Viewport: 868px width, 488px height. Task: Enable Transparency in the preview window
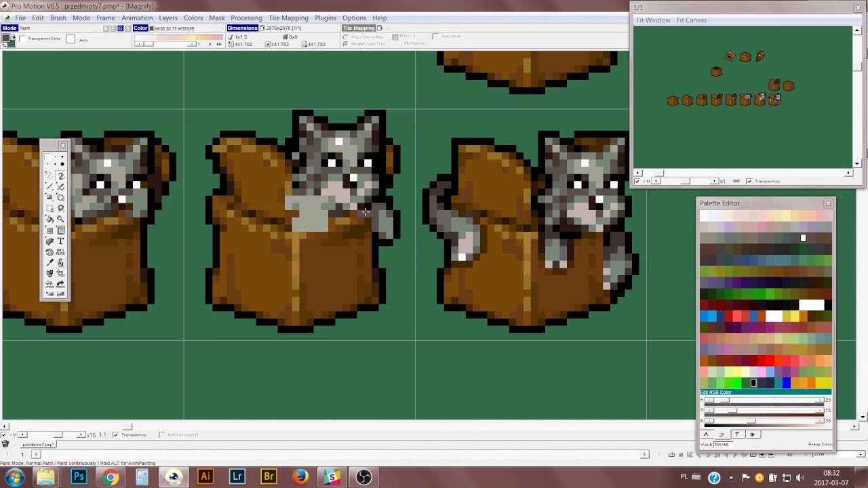coord(749,181)
